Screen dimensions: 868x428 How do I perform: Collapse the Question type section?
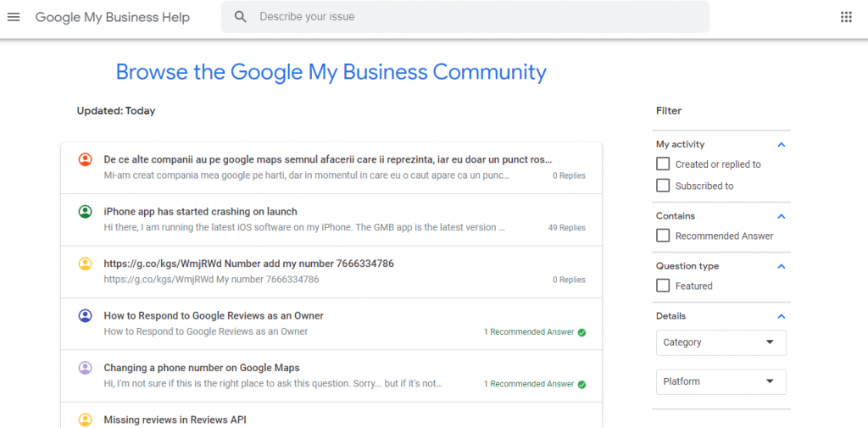pyautogui.click(x=781, y=266)
